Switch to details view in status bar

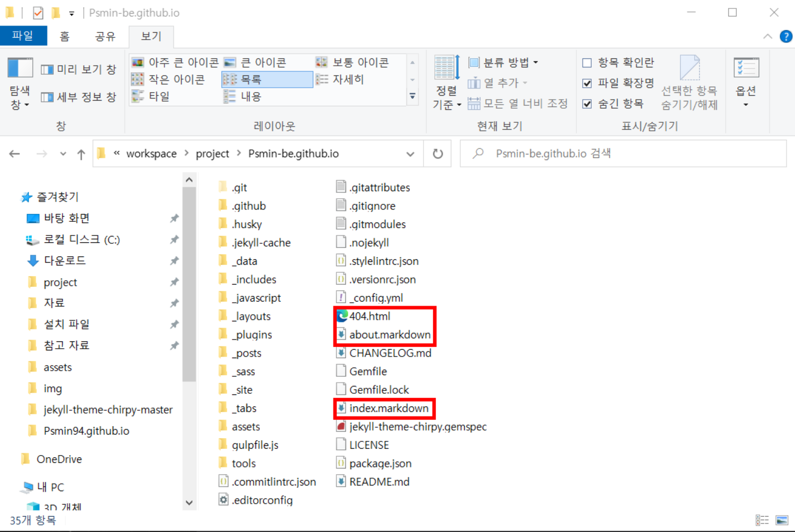tap(762, 520)
